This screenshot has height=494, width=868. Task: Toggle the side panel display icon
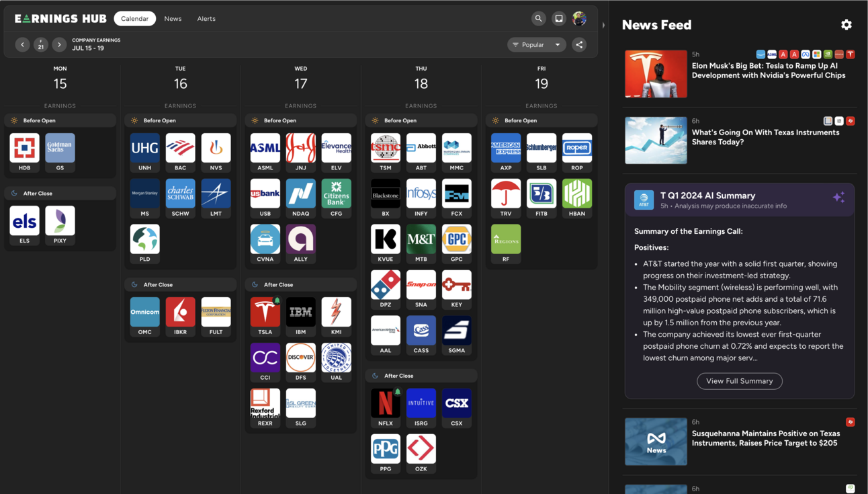tap(558, 19)
